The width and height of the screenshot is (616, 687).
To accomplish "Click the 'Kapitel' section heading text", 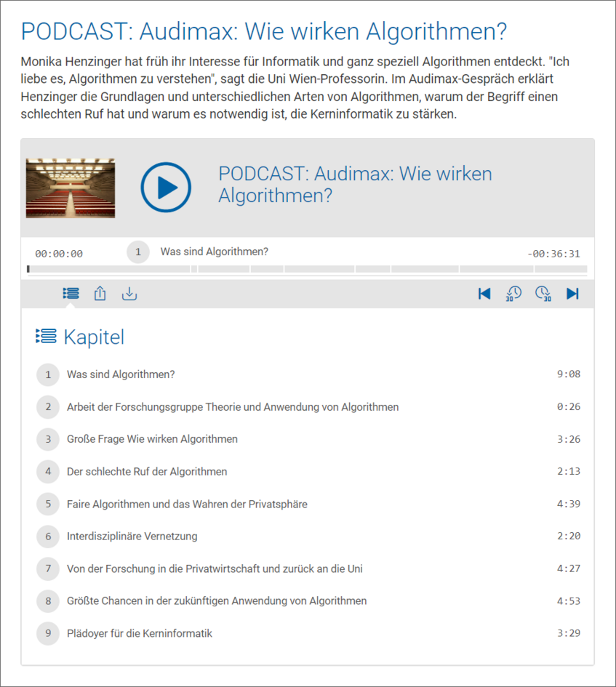I will (95, 337).
